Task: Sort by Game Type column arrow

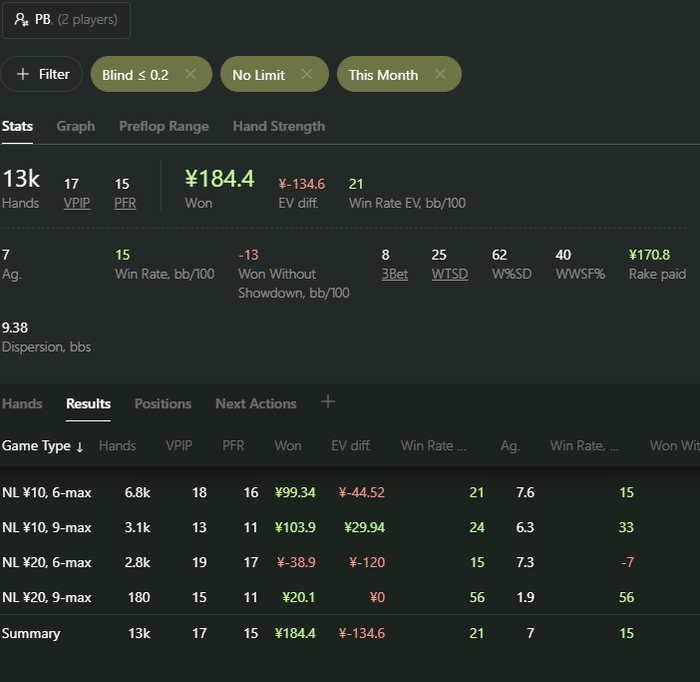Action: click(x=80, y=446)
